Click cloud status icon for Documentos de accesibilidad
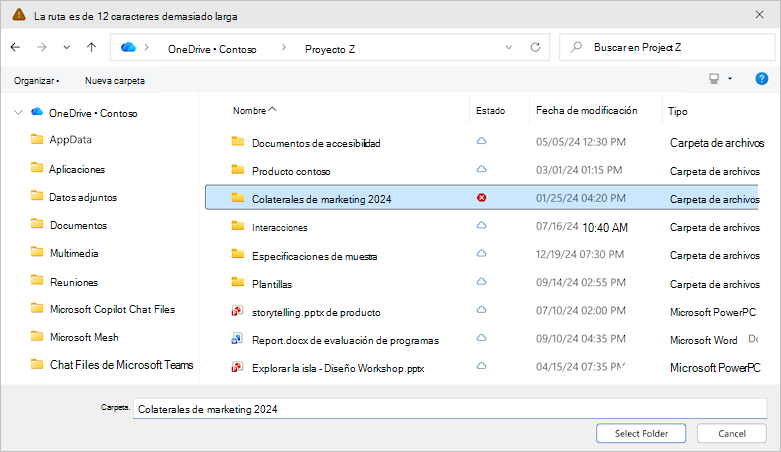 pos(481,141)
